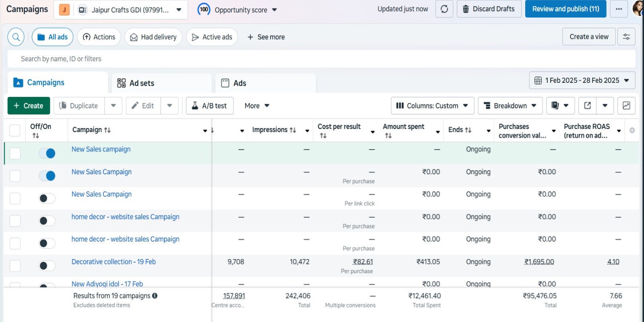This screenshot has height=322, width=644.
Task: Expand the Breakdown dropdown
Action: tap(510, 106)
